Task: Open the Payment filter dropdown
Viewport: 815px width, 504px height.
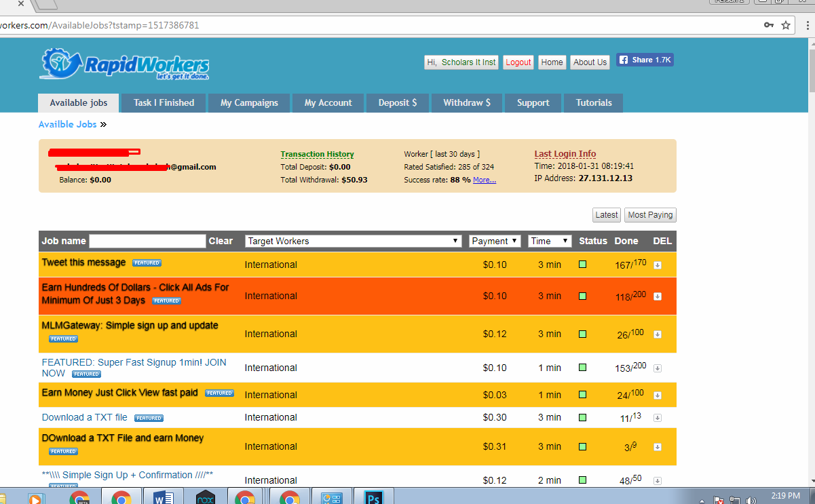Action: tap(495, 241)
